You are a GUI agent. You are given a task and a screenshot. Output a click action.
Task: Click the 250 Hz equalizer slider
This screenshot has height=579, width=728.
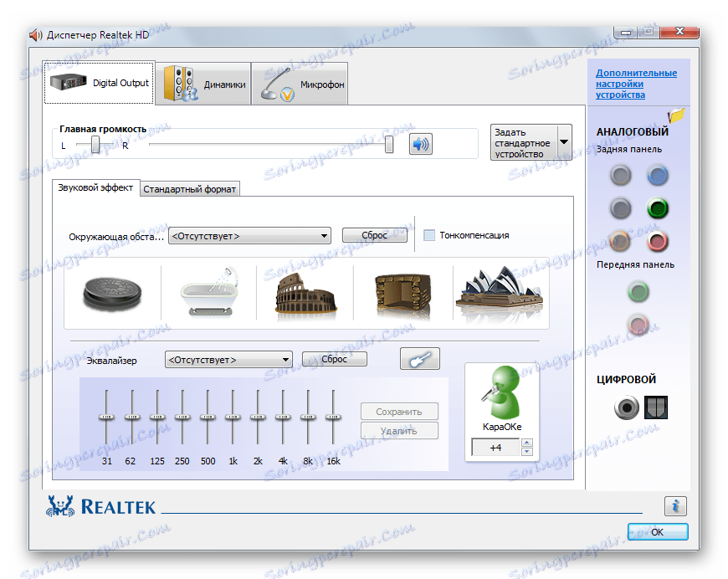click(x=182, y=417)
